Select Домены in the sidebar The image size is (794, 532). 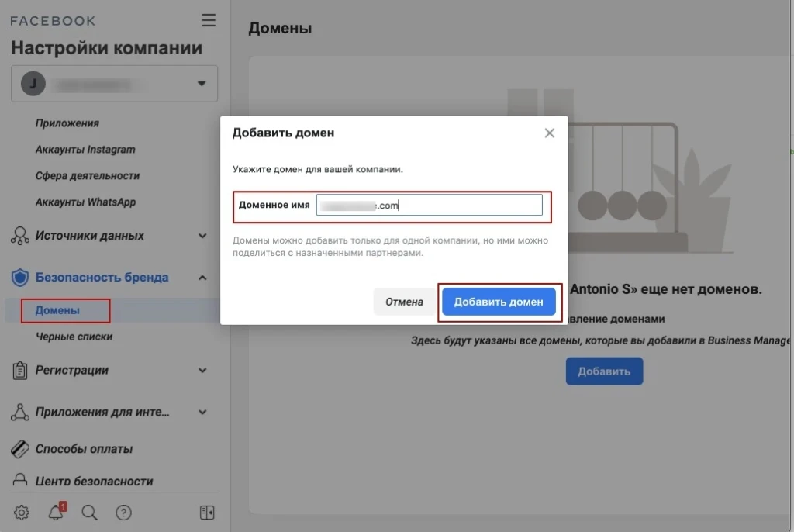click(x=57, y=310)
